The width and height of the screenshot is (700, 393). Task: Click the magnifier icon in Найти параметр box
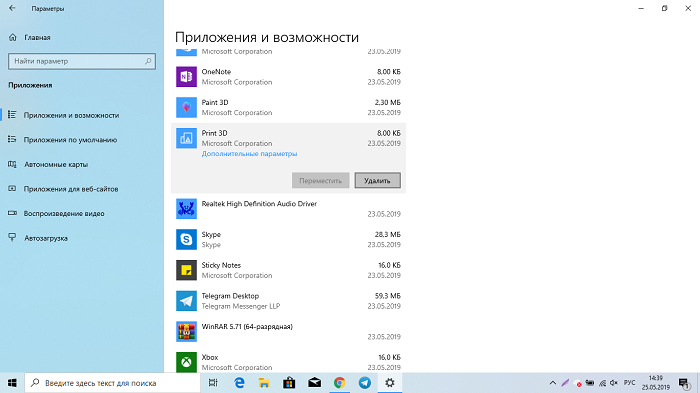[x=148, y=61]
